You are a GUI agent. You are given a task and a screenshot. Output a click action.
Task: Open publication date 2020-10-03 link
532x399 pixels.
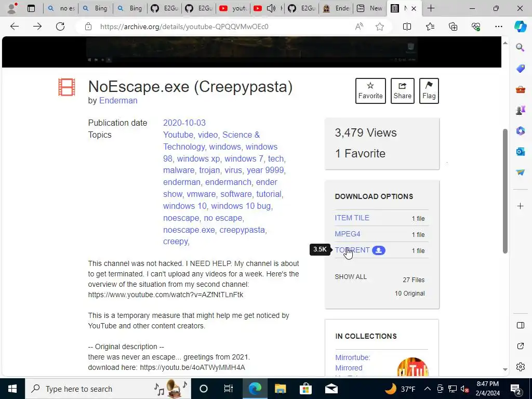tap(184, 123)
